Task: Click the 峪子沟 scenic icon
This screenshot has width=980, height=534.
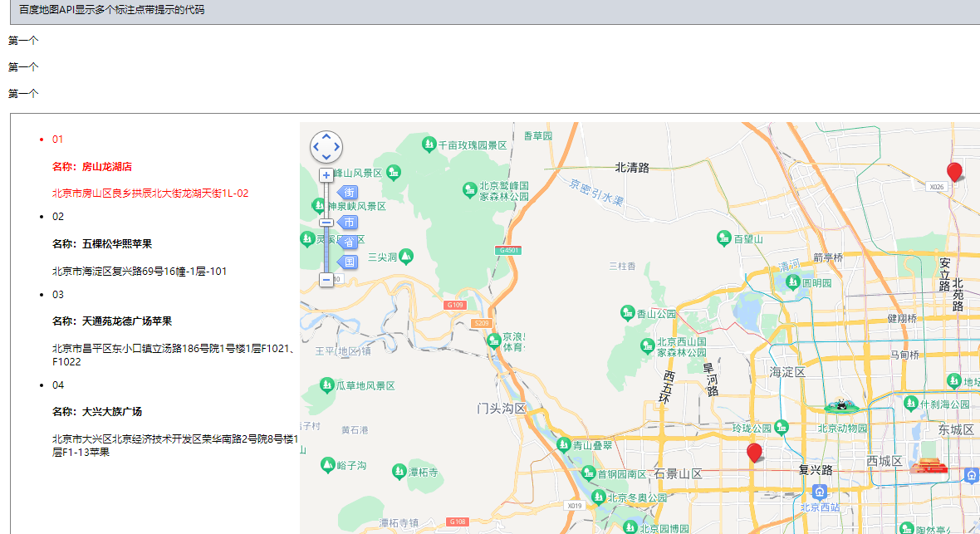Action: pos(327,464)
